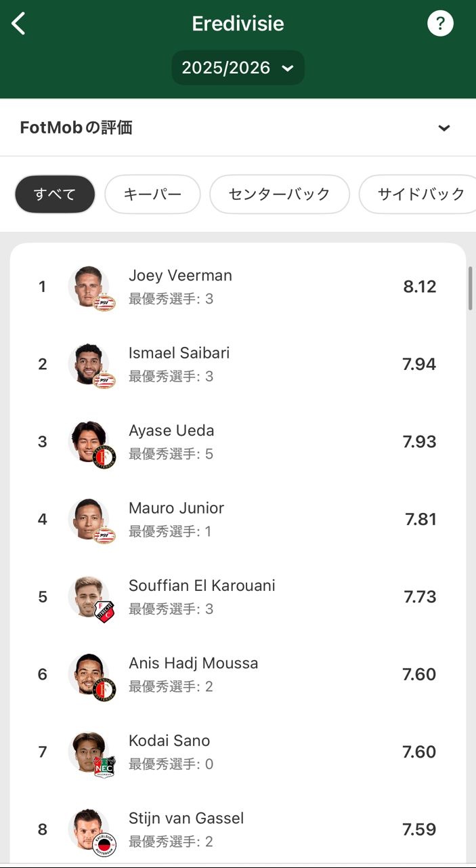Tap the back arrow icon

pos(18,24)
